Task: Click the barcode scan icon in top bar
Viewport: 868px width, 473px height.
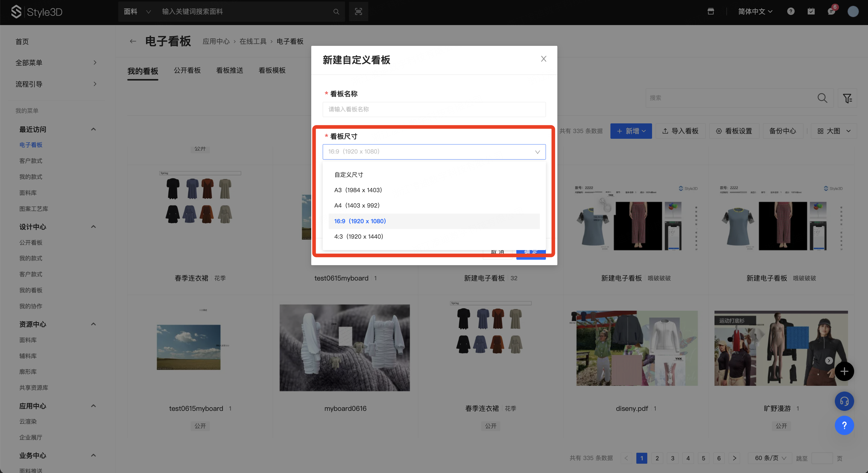Action: 358,11
